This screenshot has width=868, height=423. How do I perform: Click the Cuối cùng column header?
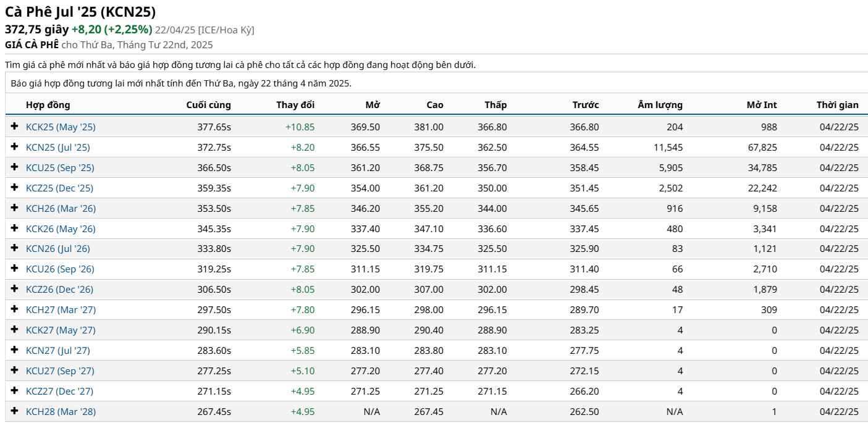[x=208, y=105]
